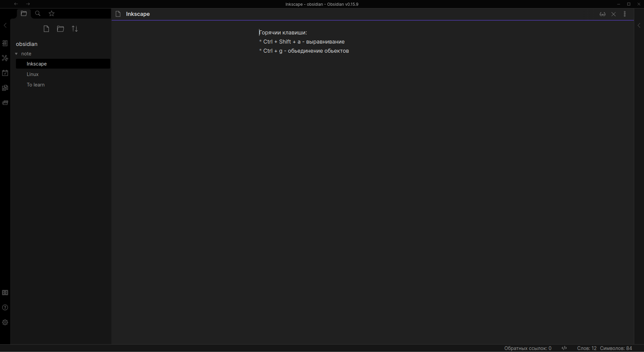
Task: Maximize the Obsidian window
Action: pos(629,4)
